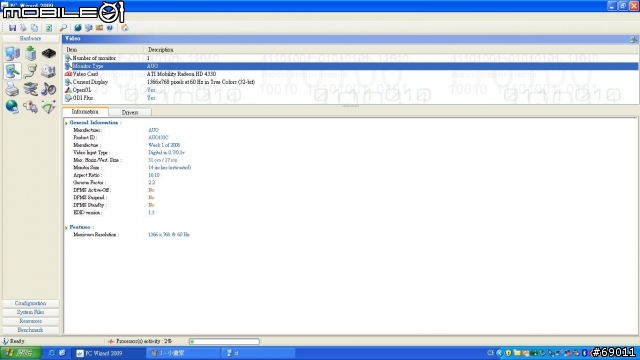The image size is (640, 360).
Task: Click the green Refresh toolbar icon
Action: point(49,28)
